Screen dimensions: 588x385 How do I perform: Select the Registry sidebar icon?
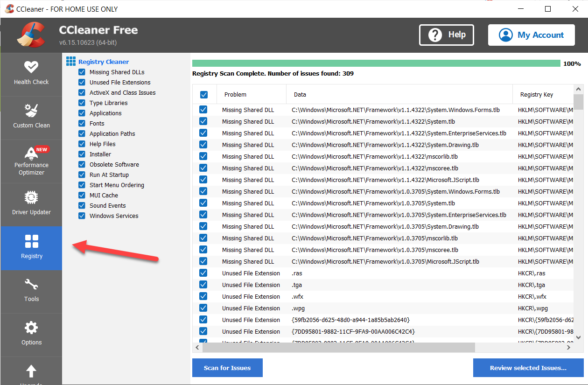(32, 241)
